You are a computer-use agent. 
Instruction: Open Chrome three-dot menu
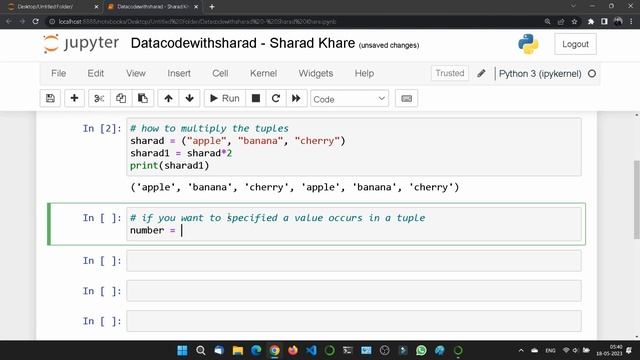point(631,21)
